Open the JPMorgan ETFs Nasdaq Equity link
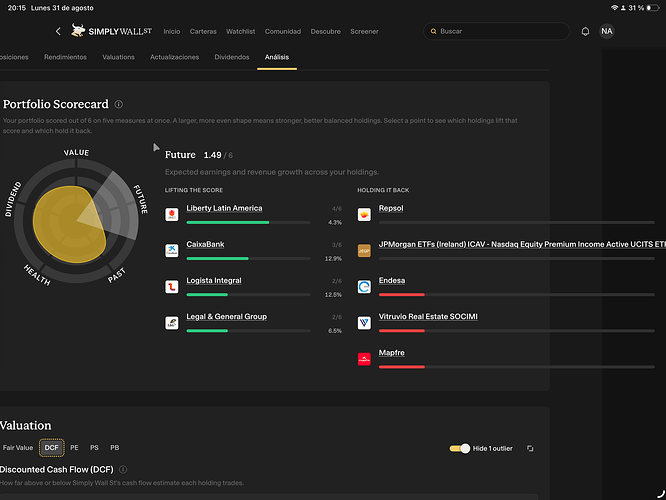Viewport: 666px width, 500px height. (522, 244)
